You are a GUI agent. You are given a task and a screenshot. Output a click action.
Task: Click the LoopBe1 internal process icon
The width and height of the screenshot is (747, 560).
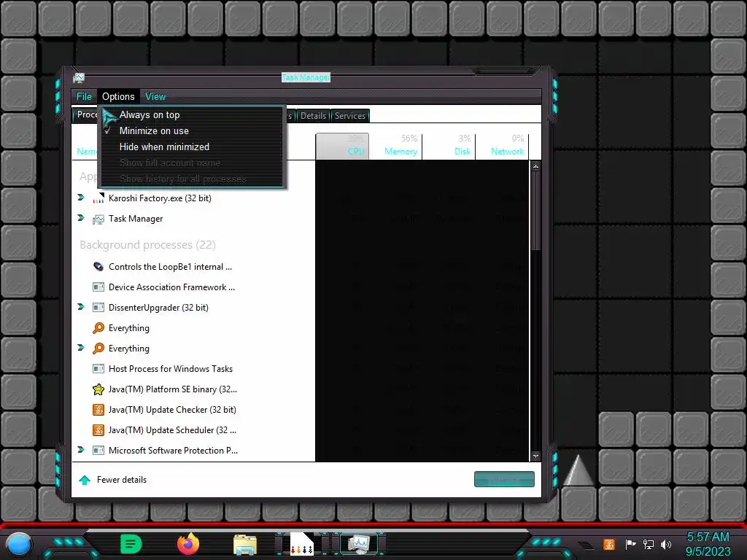pyautogui.click(x=98, y=267)
